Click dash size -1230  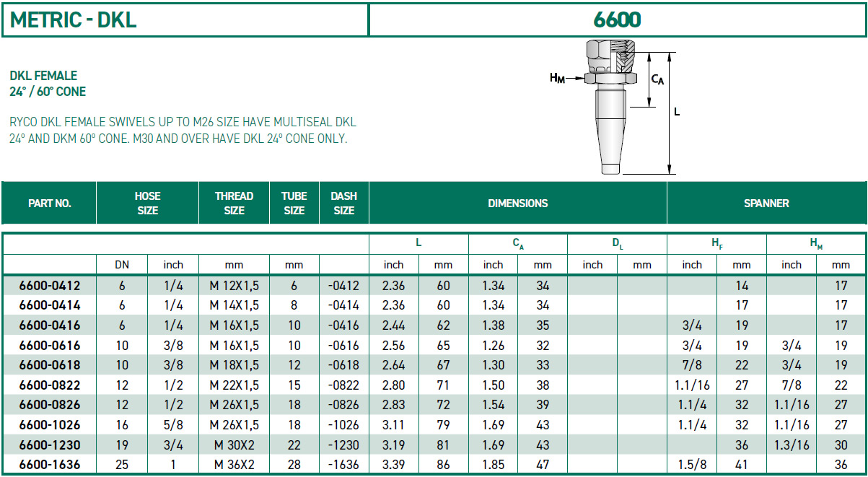(x=344, y=445)
